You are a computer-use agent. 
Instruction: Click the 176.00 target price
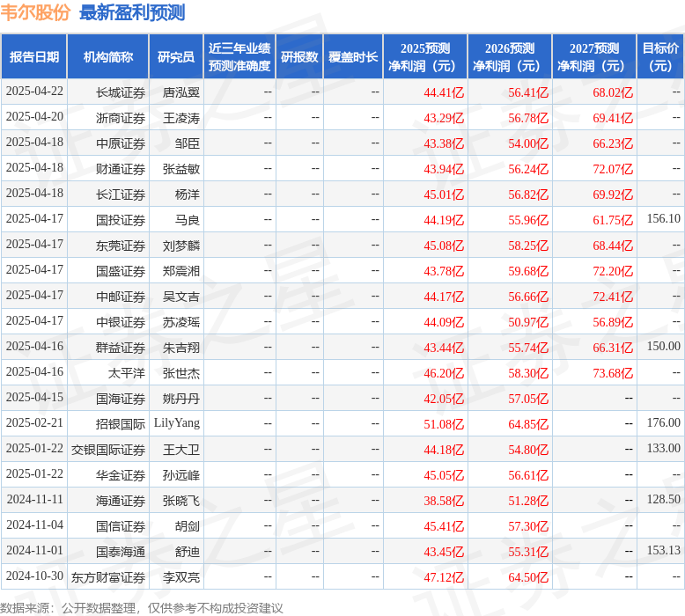[x=664, y=422]
